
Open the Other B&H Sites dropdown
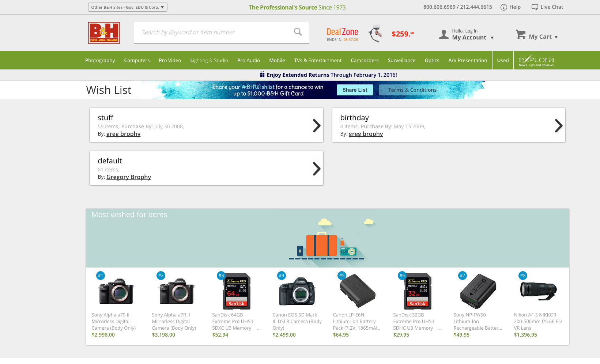128,7
